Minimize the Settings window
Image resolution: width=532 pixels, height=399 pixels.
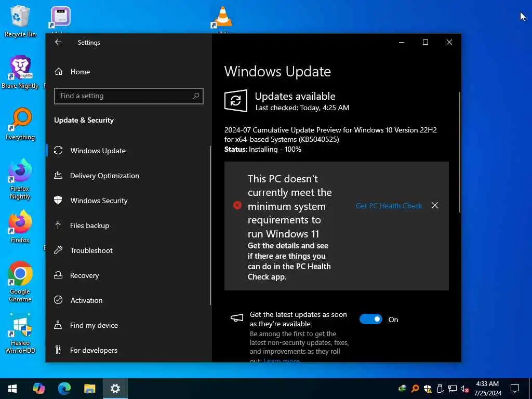coord(402,42)
